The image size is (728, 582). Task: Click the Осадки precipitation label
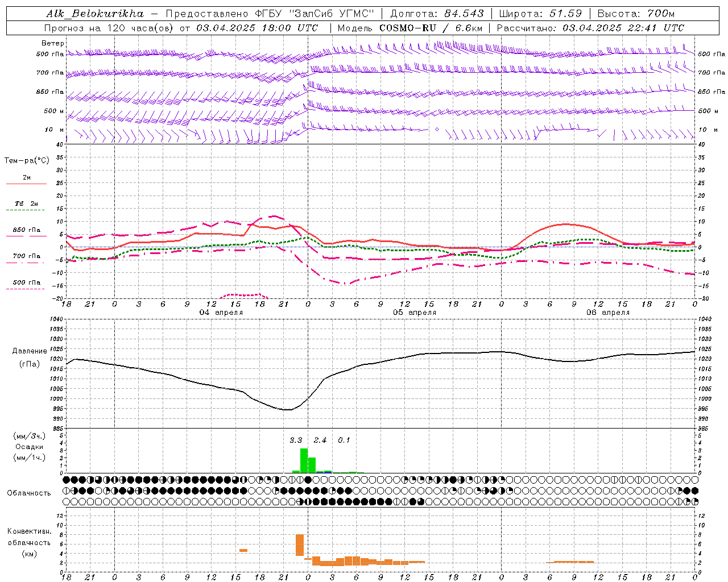pos(30,447)
